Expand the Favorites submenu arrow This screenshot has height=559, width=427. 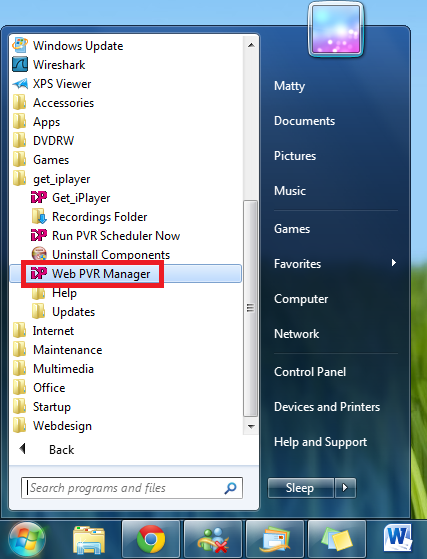[x=393, y=263]
